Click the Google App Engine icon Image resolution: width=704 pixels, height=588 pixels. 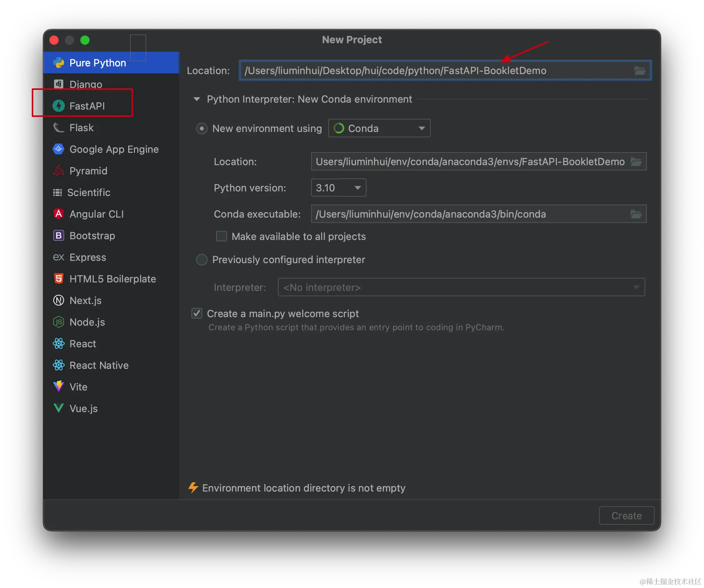[x=59, y=149]
